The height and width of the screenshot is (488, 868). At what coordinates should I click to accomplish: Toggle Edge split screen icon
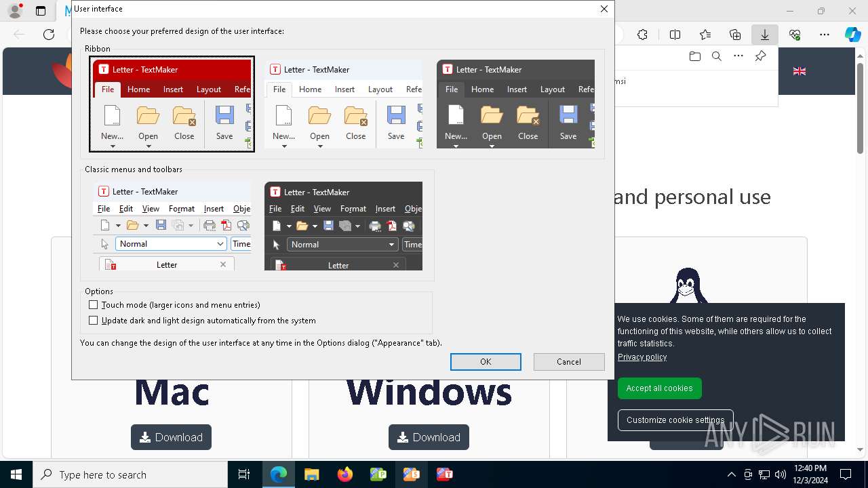point(675,35)
